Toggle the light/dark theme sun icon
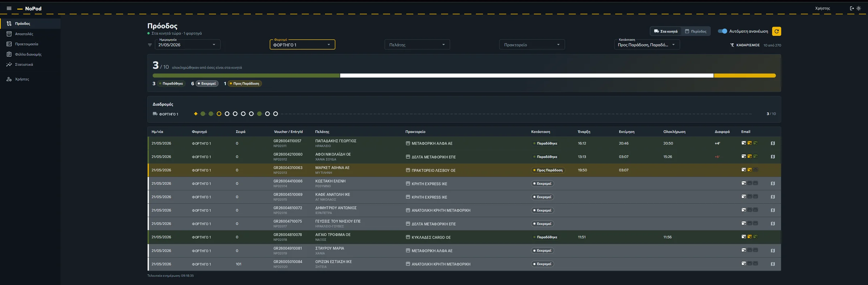Screen dimensions: 868x285 click(859, 8)
